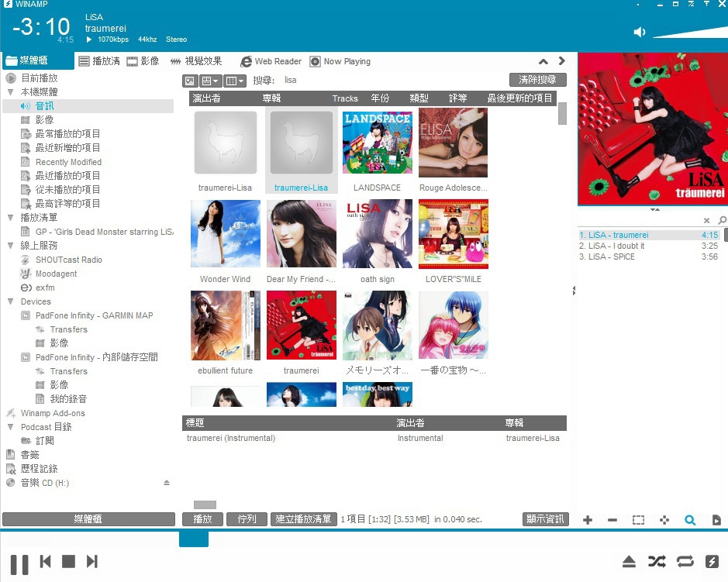Select playlist entry LiSA - I doubt it
Screen dimensions: 728x582
[x=649, y=246]
